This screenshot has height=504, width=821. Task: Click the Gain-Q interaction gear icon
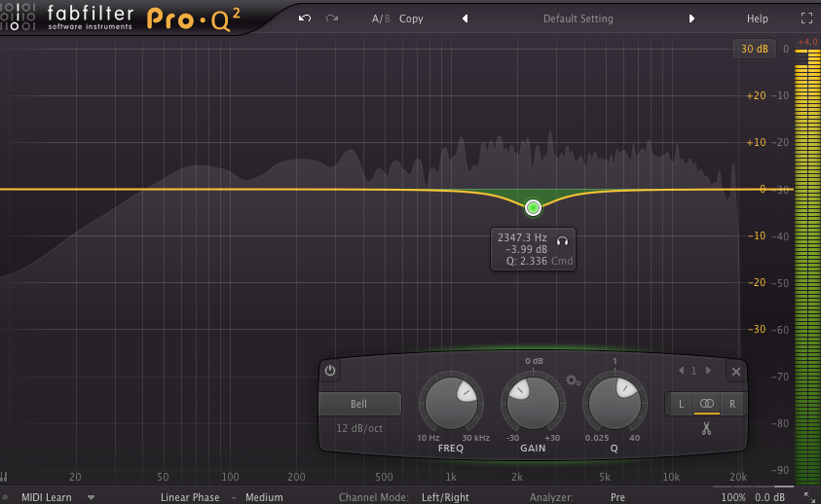[x=574, y=380]
